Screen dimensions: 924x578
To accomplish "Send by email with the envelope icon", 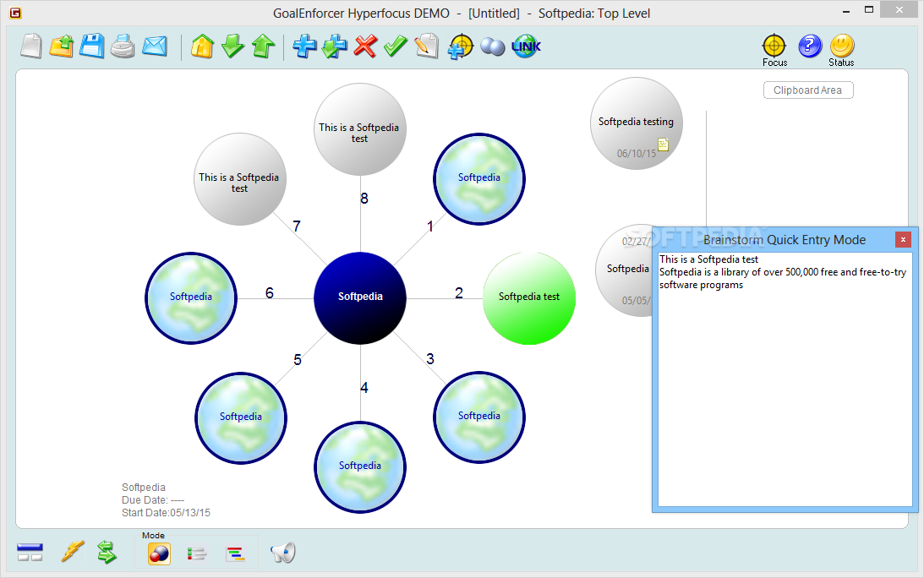I will pos(155,46).
